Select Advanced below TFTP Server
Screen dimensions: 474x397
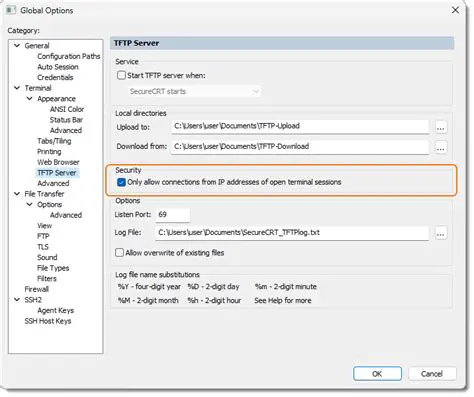pos(53,183)
